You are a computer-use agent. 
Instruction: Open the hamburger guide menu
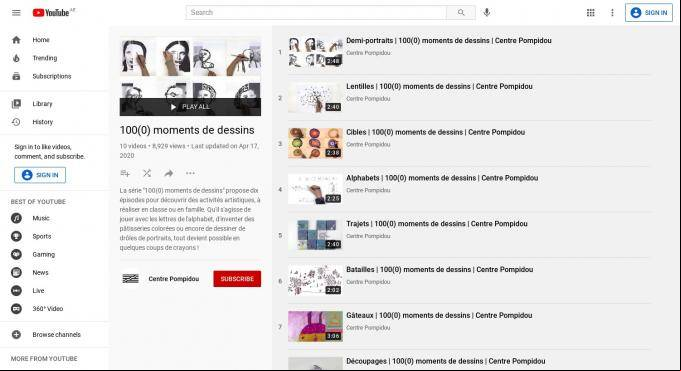16,13
